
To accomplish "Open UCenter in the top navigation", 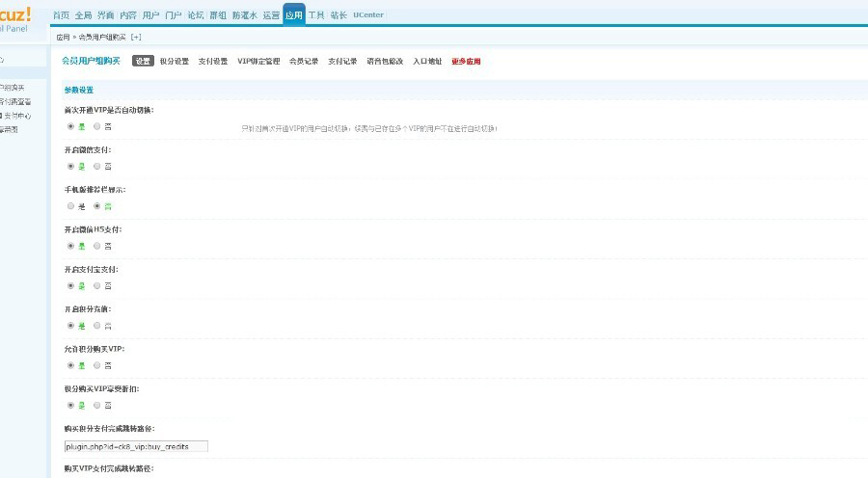I will click(366, 15).
